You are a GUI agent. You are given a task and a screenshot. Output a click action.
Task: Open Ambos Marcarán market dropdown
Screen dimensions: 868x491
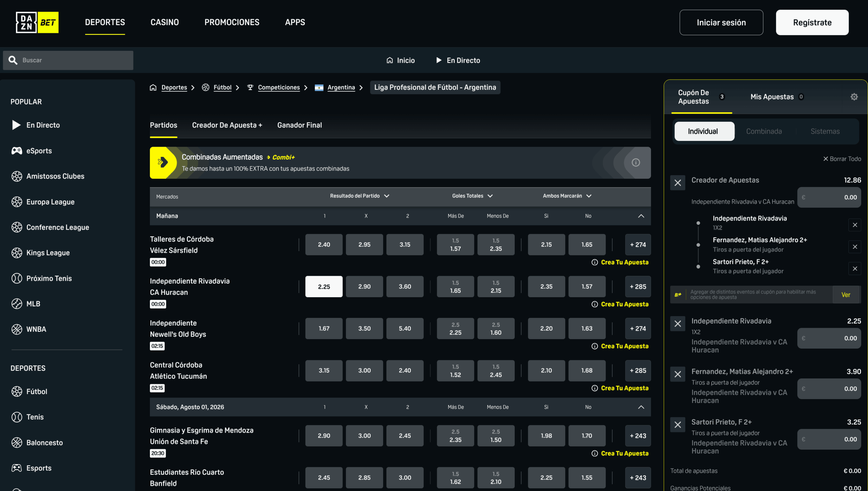pyautogui.click(x=567, y=196)
